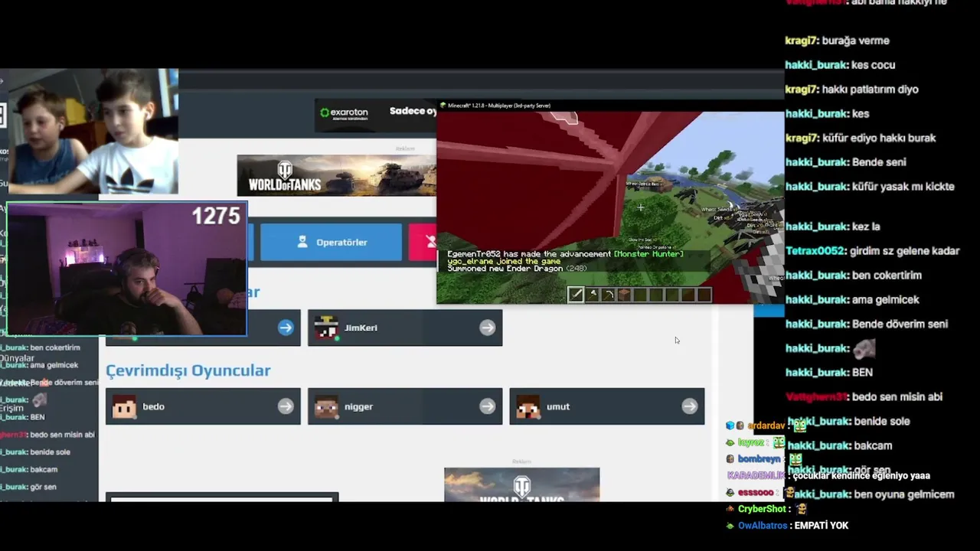This screenshot has height=551, width=980.
Task: Click the Çevrimdışı Oyuncular heading
Action: pyautogui.click(x=188, y=370)
